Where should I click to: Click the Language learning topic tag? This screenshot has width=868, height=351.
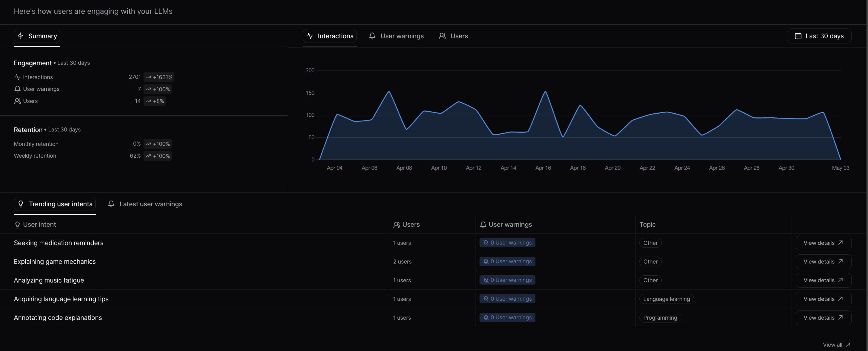point(666,299)
